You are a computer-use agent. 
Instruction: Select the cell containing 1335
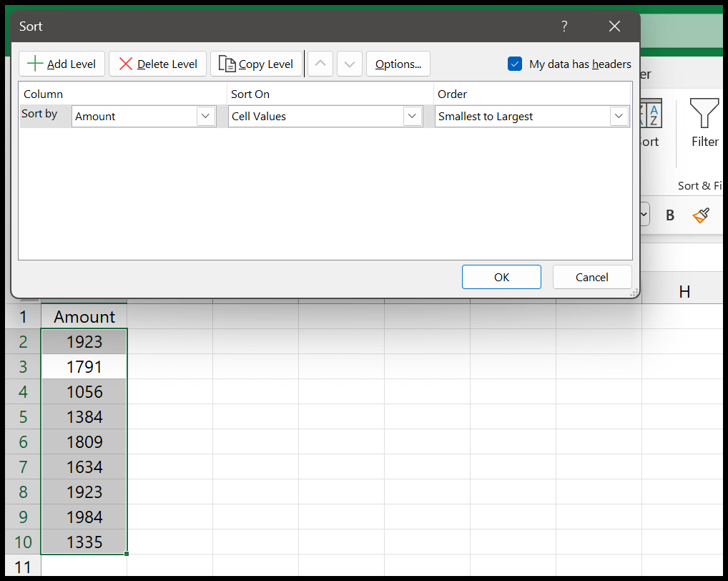coord(84,542)
